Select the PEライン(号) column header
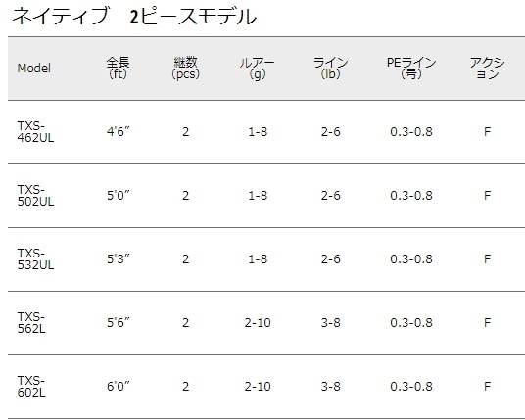This screenshot has height=420, width=525. [x=411, y=68]
